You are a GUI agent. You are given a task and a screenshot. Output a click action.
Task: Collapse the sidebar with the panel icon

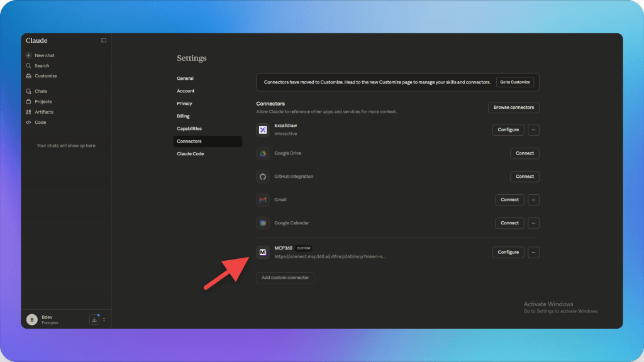point(104,40)
